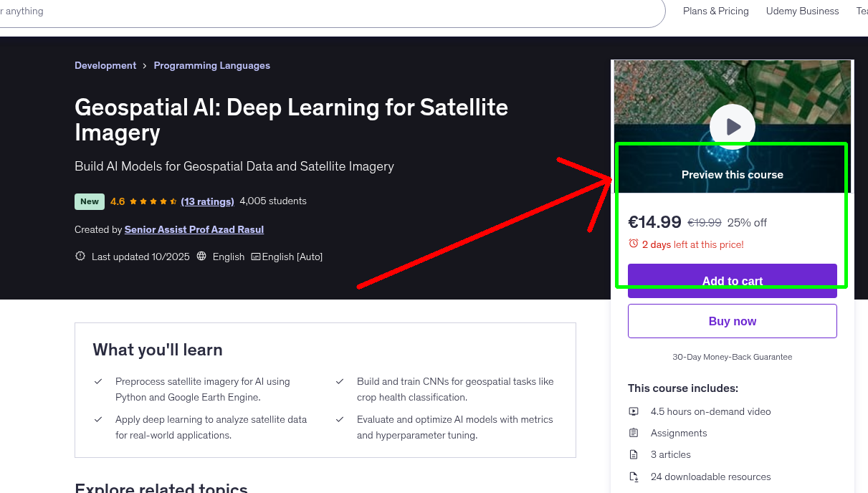The image size is (868, 493).
Task: Open the (13 ratings) link
Action: tap(207, 201)
